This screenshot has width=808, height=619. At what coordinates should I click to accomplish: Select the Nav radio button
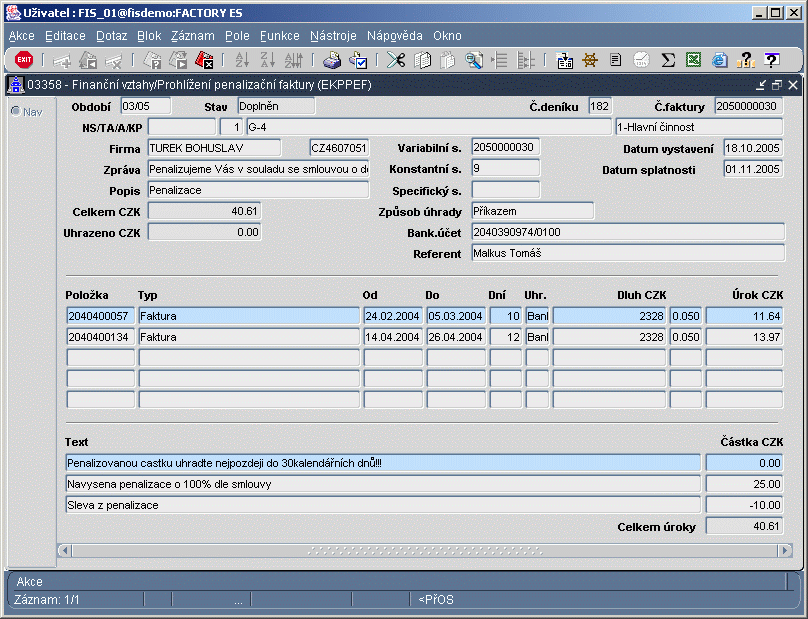[16, 111]
